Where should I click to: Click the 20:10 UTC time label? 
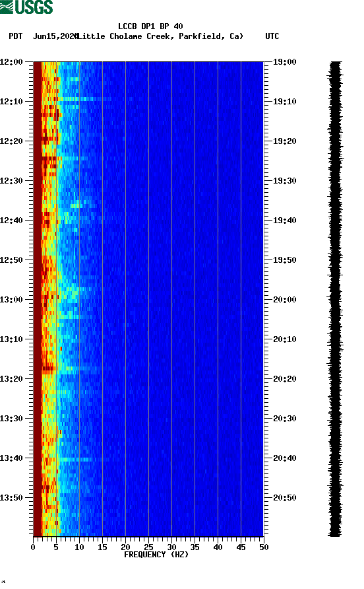coord(284,339)
